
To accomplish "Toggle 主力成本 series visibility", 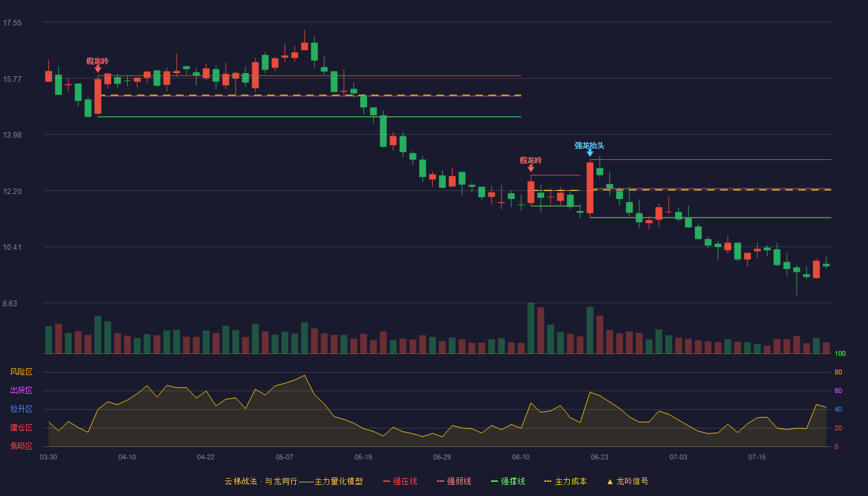I will click(x=565, y=481).
